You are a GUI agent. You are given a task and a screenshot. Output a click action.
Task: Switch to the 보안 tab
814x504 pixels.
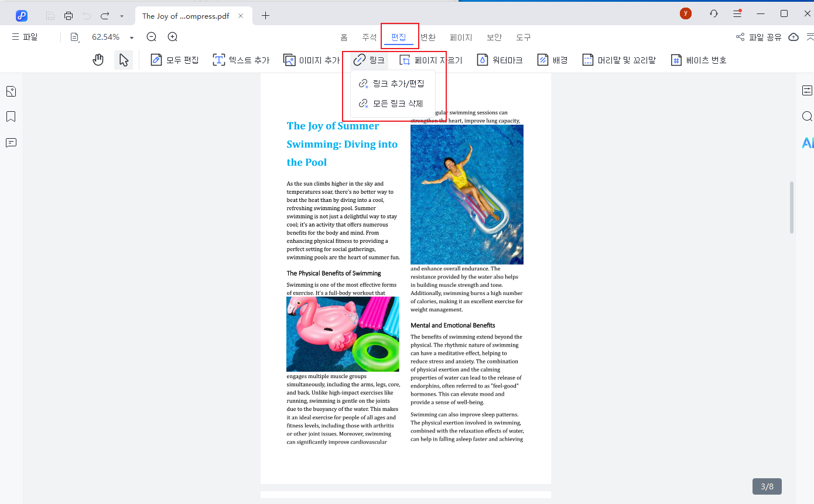click(494, 37)
